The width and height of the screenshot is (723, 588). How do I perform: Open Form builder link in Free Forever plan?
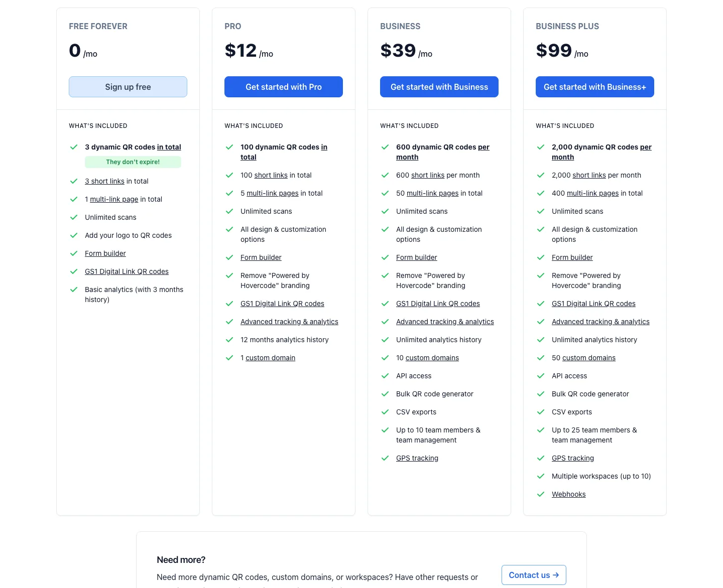coord(105,253)
